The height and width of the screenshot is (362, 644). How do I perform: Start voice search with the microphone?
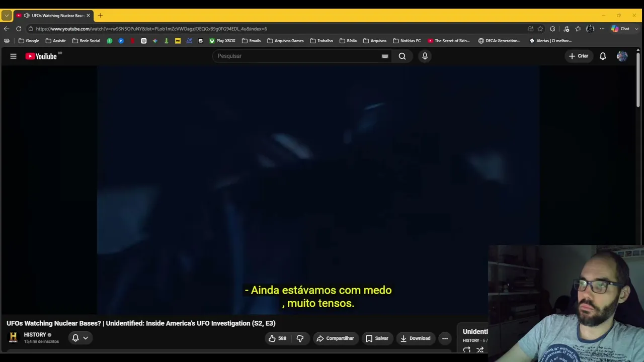(425, 56)
